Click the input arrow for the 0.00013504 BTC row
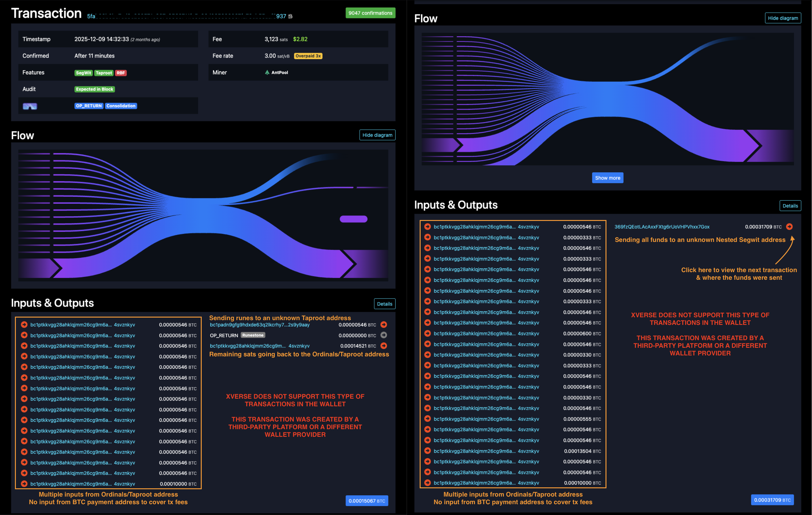 pos(427,450)
